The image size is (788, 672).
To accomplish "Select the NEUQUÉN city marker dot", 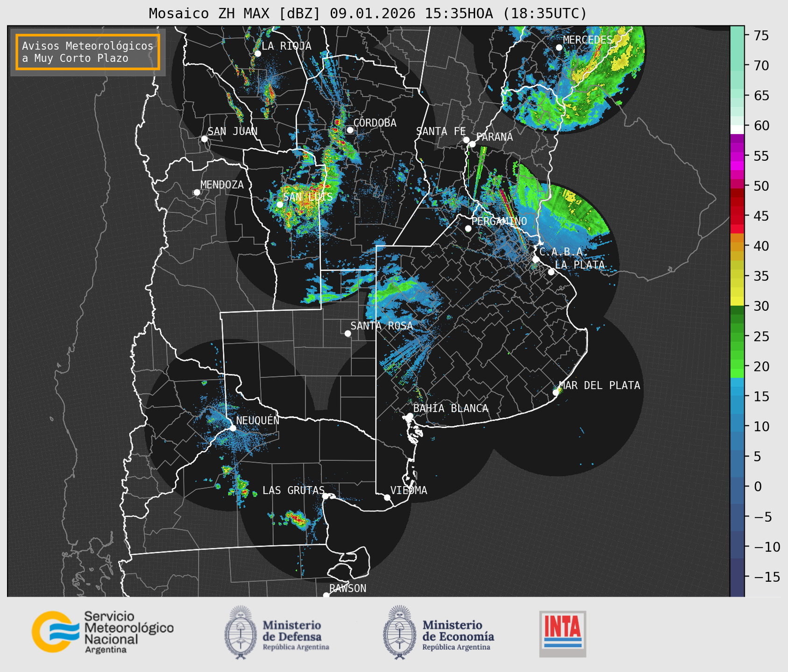I will [x=233, y=428].
